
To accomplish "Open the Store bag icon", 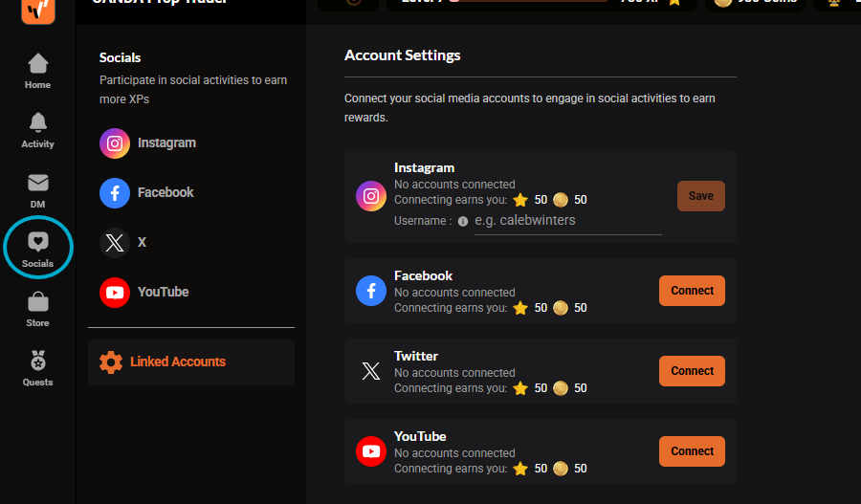I will [x=37, y=310].
